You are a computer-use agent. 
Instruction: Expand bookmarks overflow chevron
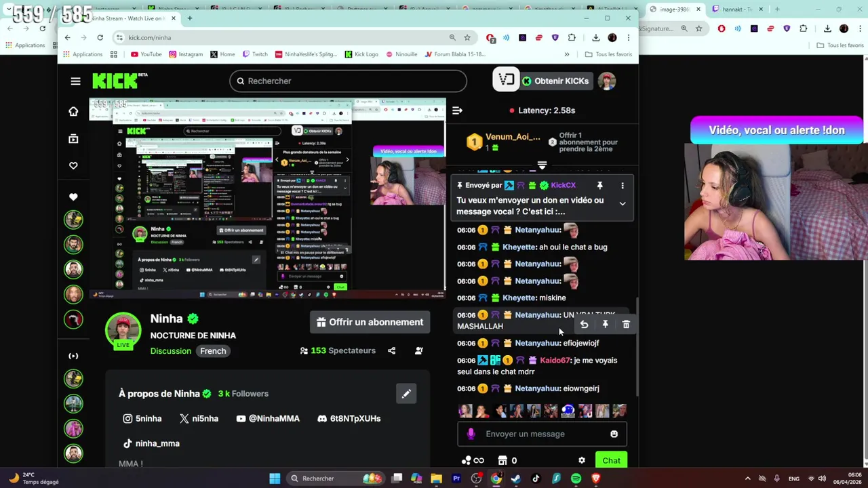566,54
